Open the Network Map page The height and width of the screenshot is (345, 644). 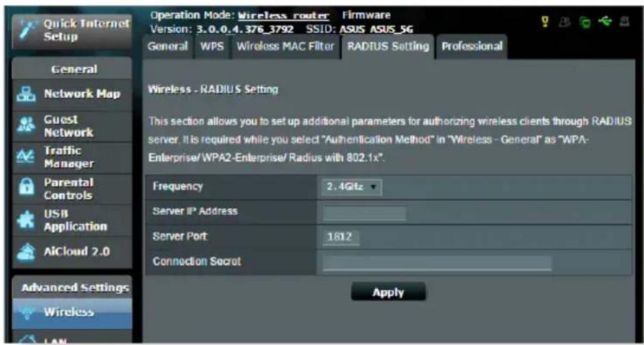pos(72,94)
